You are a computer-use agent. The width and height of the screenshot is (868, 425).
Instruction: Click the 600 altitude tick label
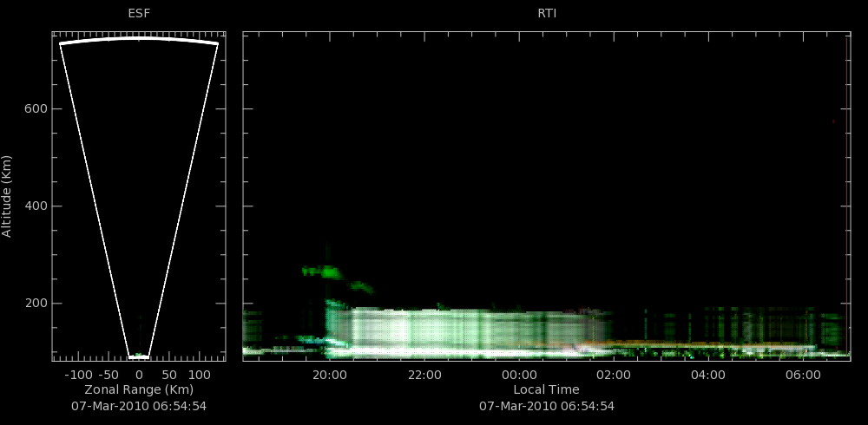point(36,109)
